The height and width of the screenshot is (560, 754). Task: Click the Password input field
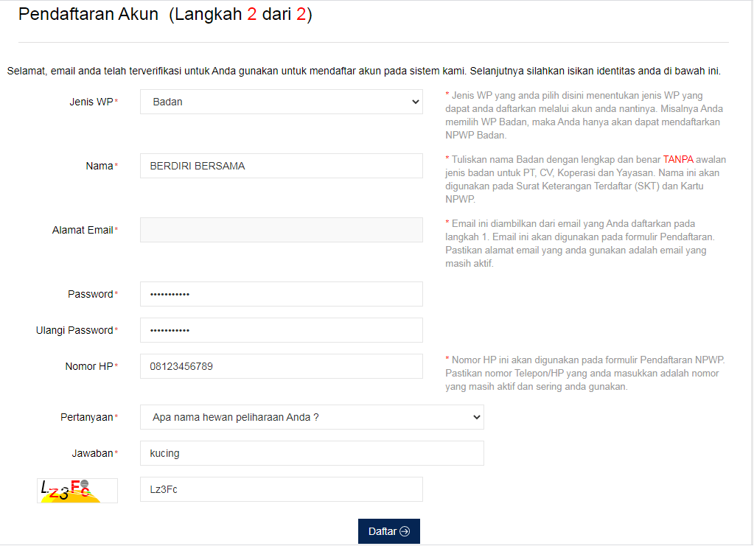click(280, 293)
